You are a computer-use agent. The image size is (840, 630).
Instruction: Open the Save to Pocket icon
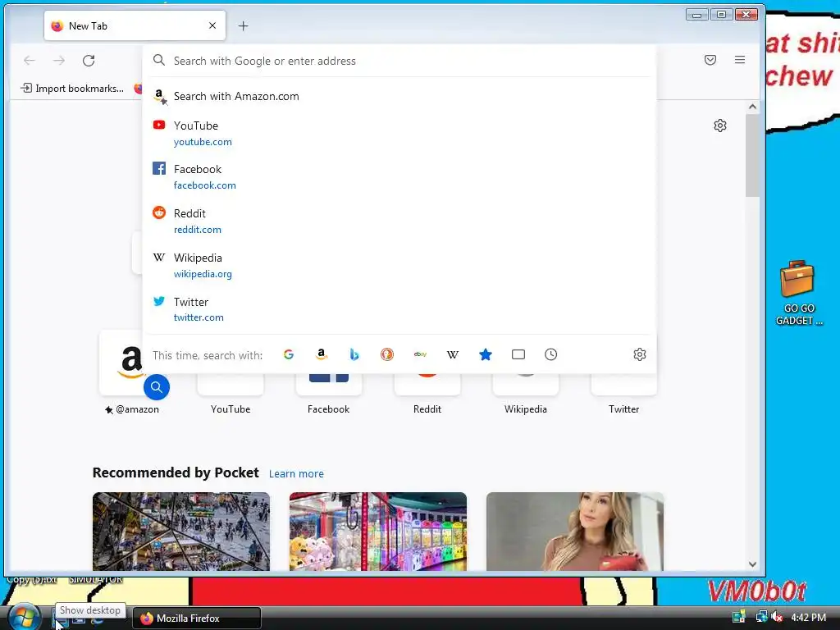pyautogui.click(x=710, y=60)
